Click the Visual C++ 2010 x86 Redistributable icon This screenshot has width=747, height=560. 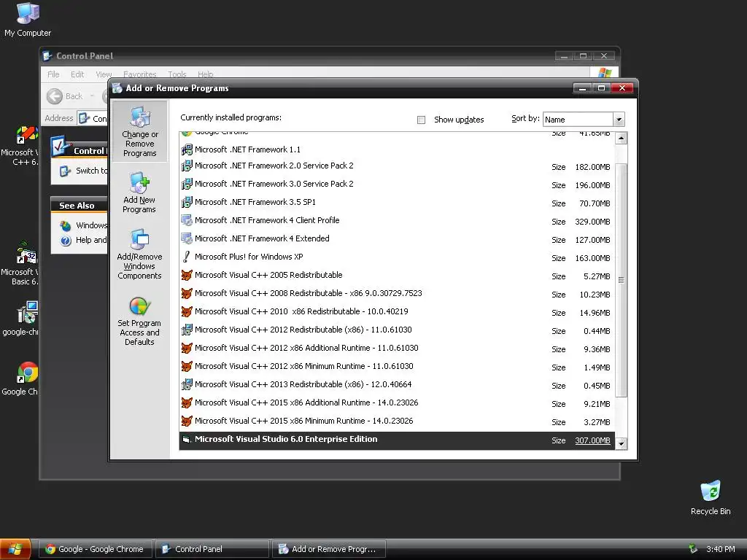click(x=187, y=311)
